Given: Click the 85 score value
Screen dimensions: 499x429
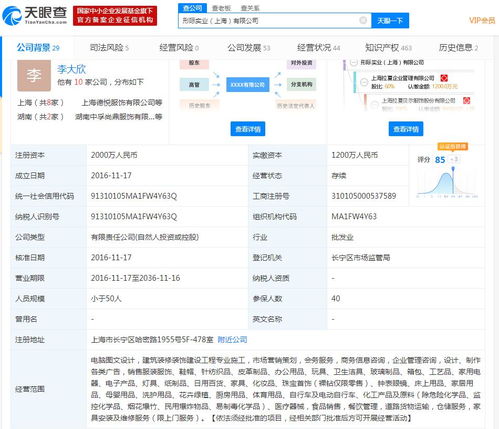Looking at the screenshot, I should point(440,160).
